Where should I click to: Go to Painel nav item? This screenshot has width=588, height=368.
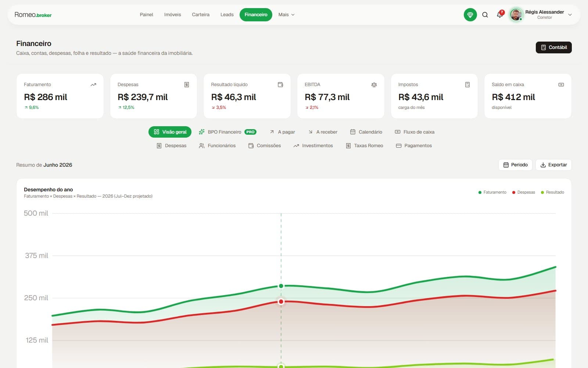click(146, 15)
